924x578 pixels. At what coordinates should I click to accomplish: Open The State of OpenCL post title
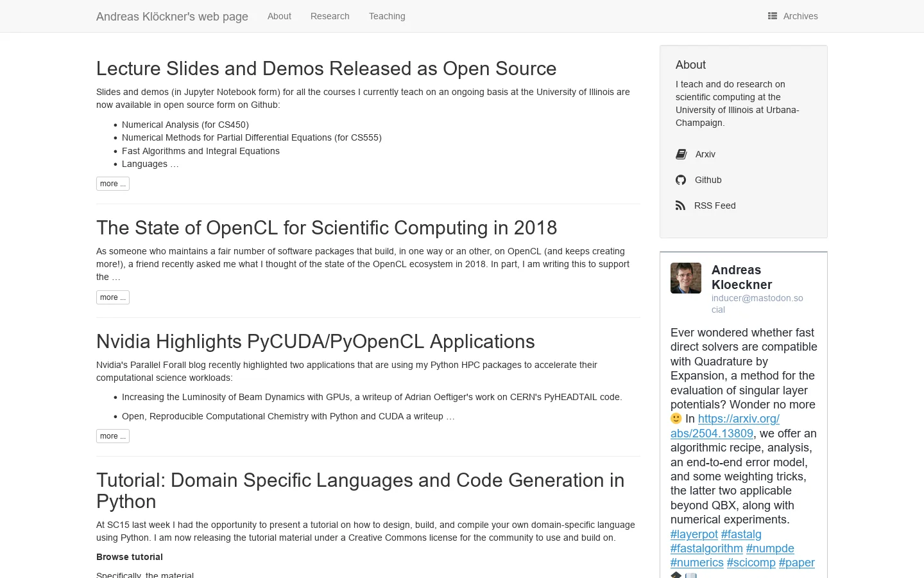(x=327, y=228)
